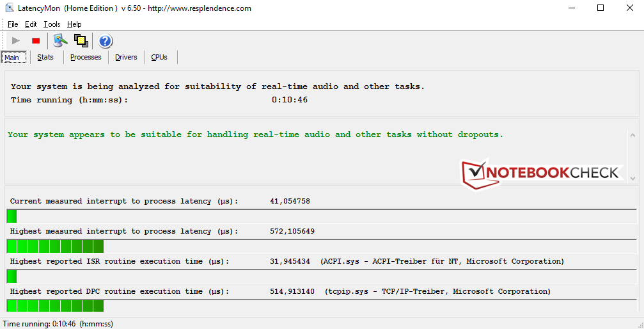Click the ISR execution time value 31,945434

[290, 261]
